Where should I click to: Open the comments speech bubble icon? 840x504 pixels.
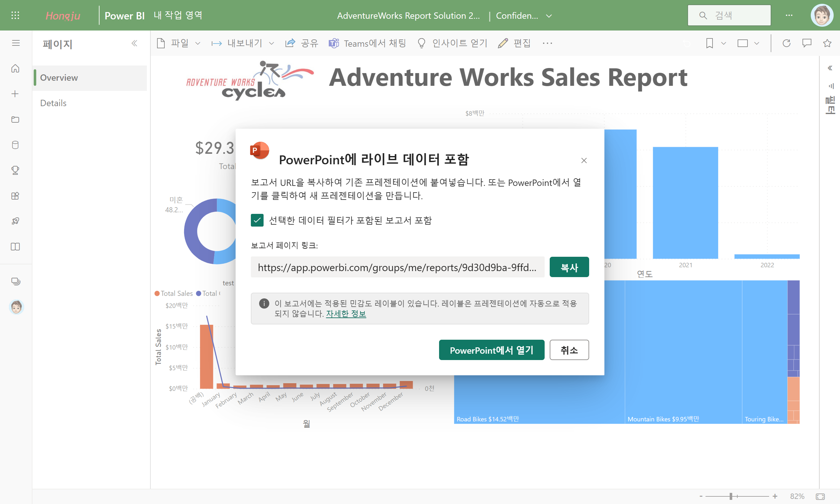(x=807, y=43)
